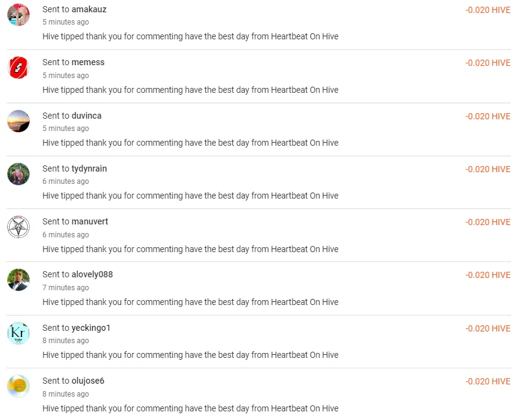
Task: Open the amakauz username link
Action: tap(88, 9)
